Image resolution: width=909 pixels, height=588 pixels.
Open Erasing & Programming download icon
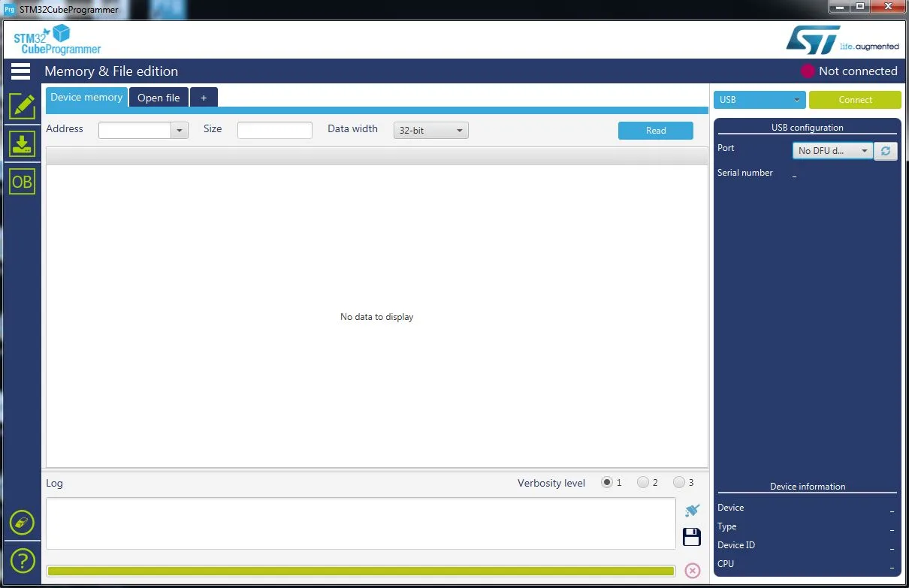click(x=22, y=143)
